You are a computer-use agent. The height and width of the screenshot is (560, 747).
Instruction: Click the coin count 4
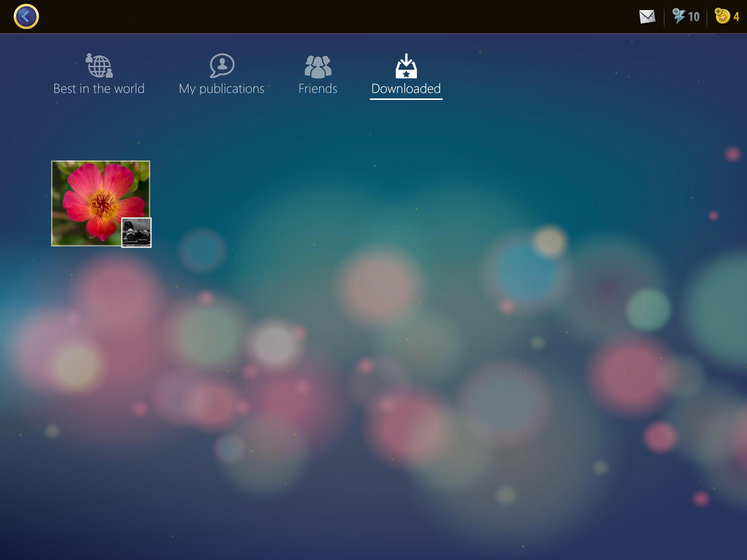736,17
